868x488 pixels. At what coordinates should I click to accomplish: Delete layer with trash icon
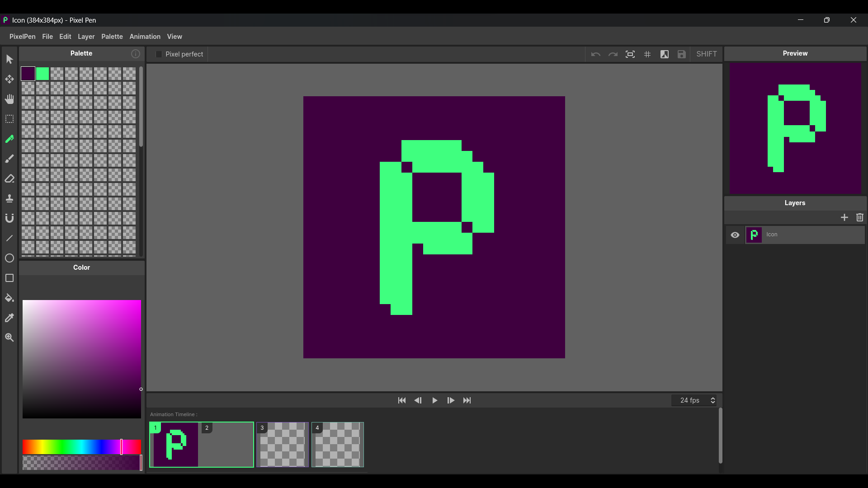click(860, 217)
